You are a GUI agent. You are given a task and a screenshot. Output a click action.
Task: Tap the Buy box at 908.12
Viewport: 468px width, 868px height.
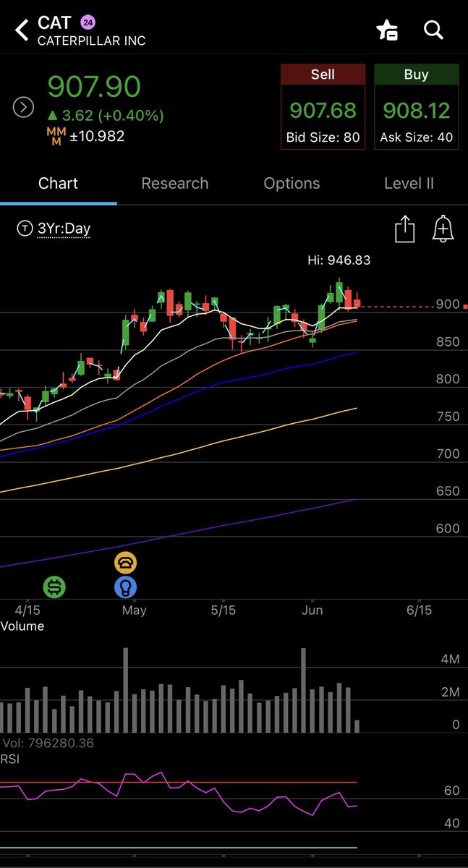coord(417,107)
